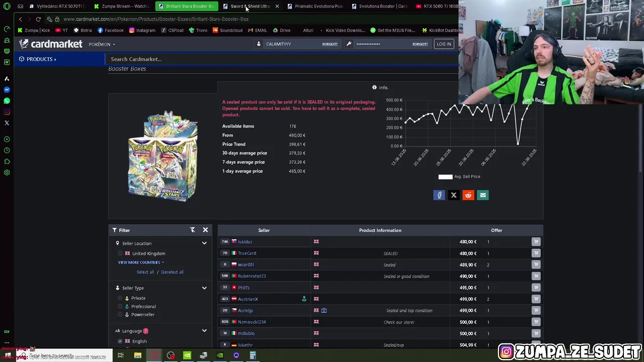Toggle Avg. Sell Price legend swatch
Viewport: 644px width, 362px height.
tap(445, 176)
